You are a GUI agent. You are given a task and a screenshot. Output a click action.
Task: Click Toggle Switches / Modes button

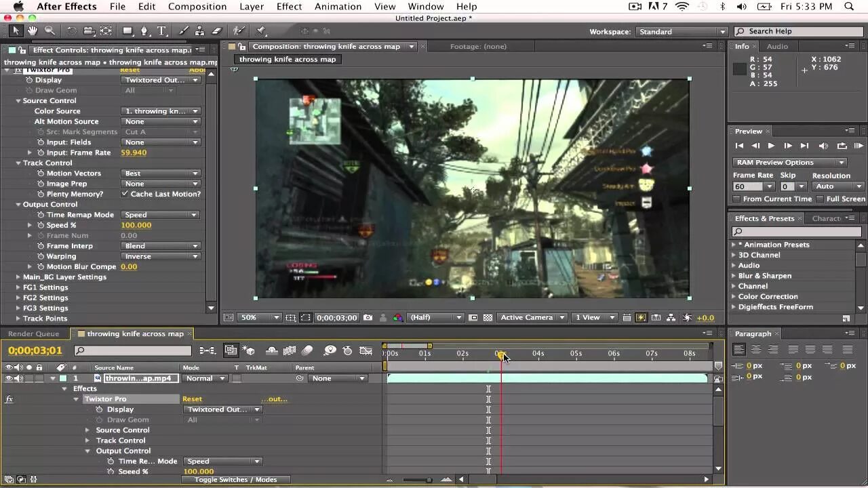[236, 480]
